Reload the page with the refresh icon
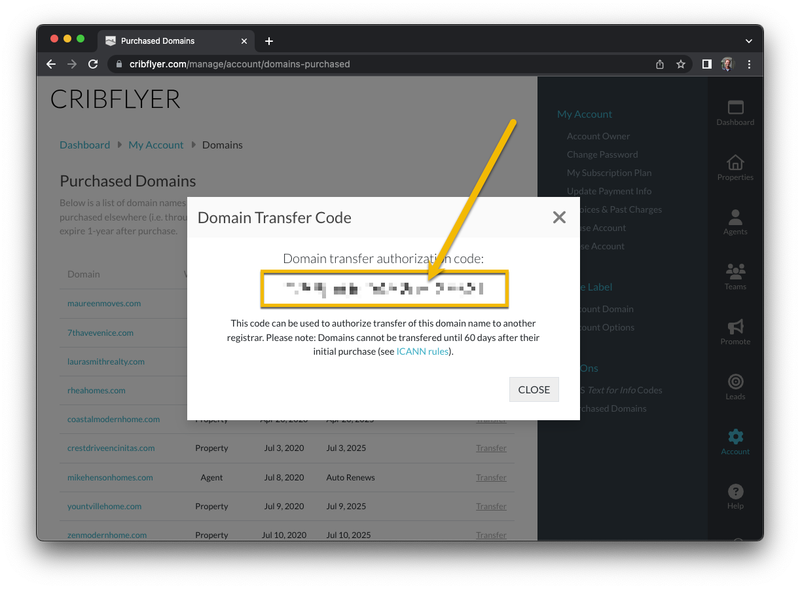 [x=93, y=64]
